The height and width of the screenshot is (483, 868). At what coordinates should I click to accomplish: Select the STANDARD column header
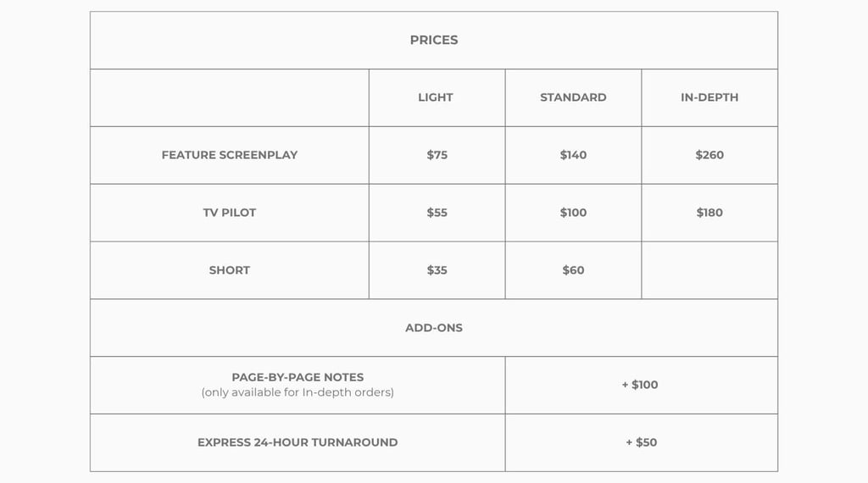coord(573,97)
